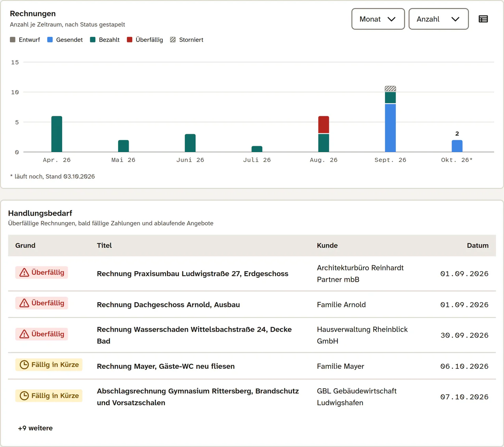Toggle the Entwurf legend swatch
The image size is (504, 447).
tap(13, 40)
